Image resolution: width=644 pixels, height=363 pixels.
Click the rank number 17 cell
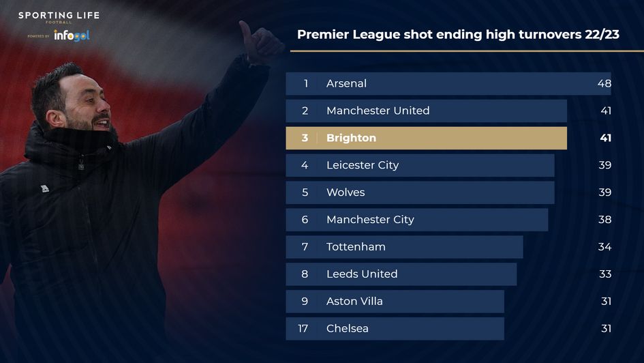coord(303,329)
